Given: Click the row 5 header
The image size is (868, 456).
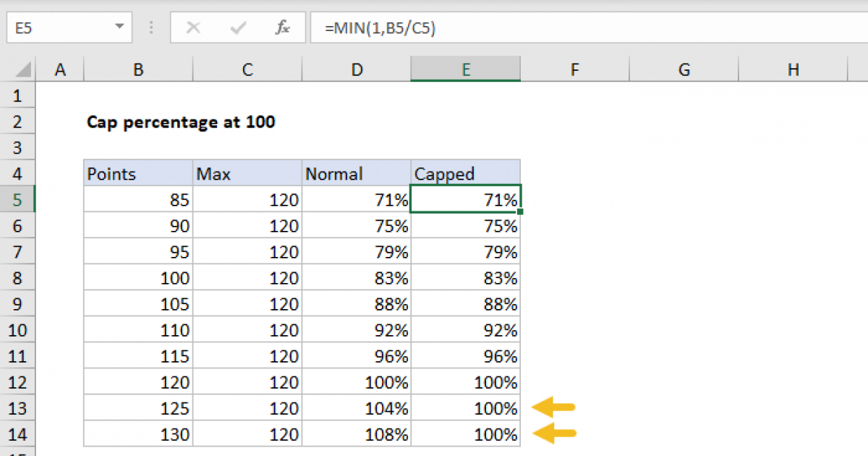Looking at the screenshot, I should coord(18,199).
